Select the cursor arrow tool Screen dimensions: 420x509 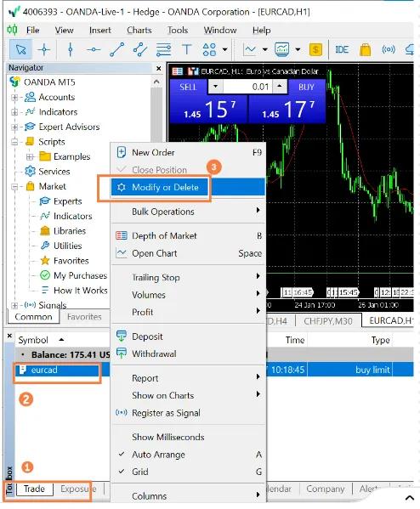20,49
